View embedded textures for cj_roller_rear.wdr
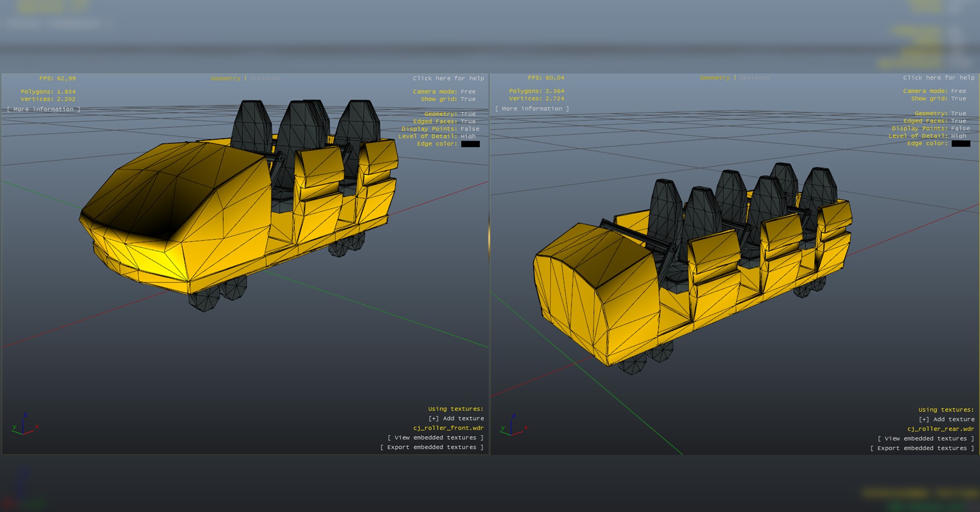Screen dimensions: 980x512 [x=925, y=439]
